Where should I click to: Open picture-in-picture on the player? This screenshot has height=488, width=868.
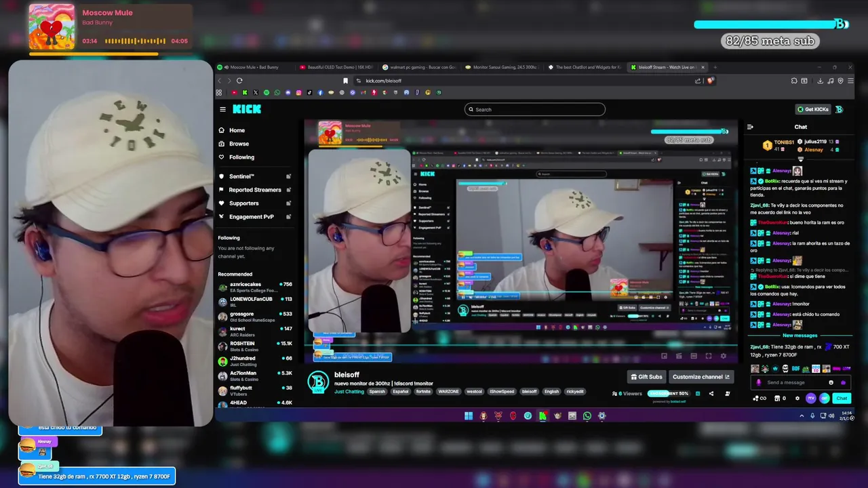tap(664, 356)
